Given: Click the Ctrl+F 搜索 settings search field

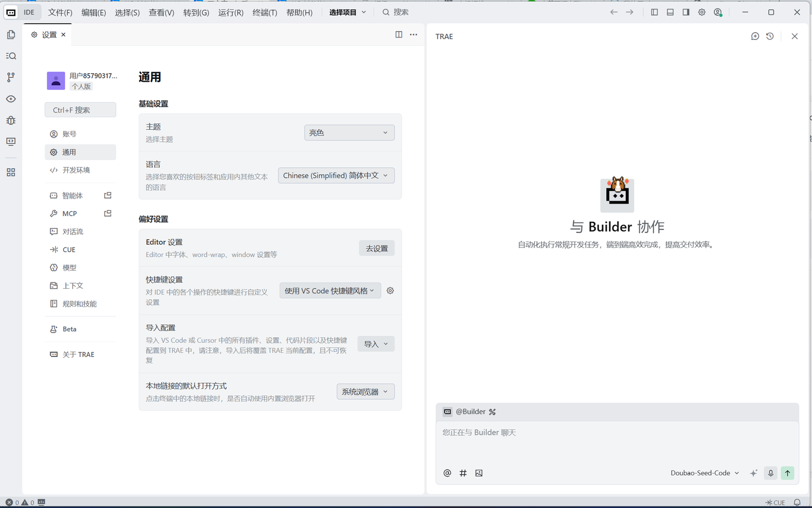Looking at the screenshot, I should click(80, 110).
